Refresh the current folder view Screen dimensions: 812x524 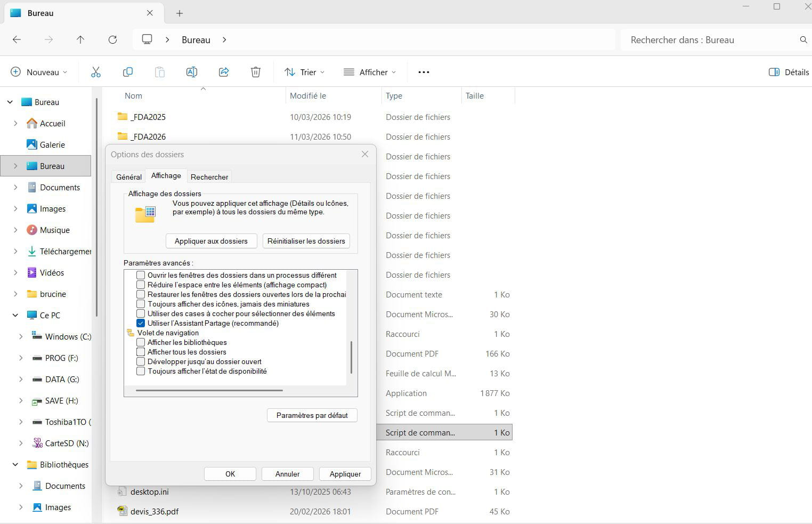click(112, 40)
